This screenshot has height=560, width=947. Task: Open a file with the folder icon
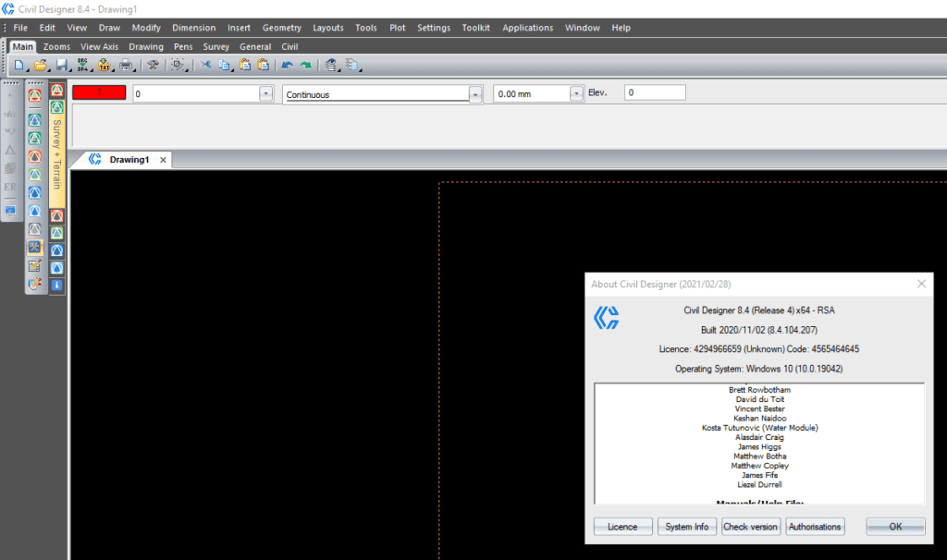click(x=40, y=66)
